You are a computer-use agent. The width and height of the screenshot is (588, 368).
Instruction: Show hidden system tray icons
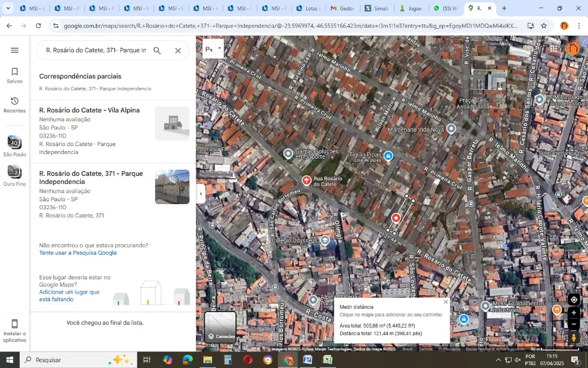pyautogui.click(x=498, y=360)
